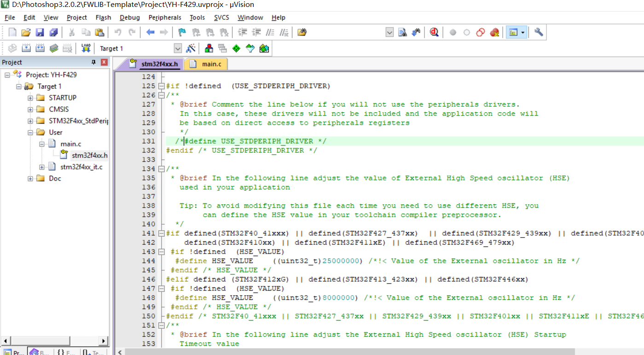Pin the Project panel with the pushpin
Image resolution: width=644 pixels, height=355 pixels.
point(94,62)
